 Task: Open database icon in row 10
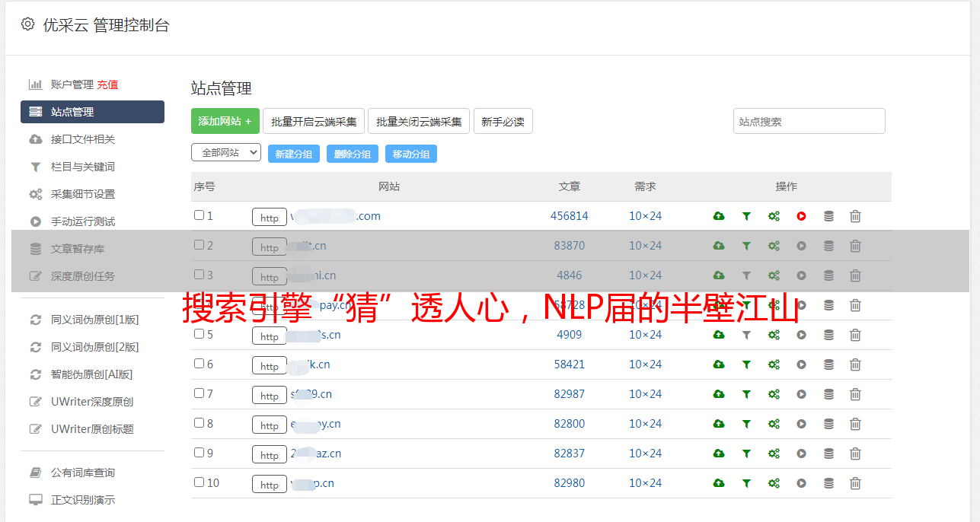coord(828,483)
